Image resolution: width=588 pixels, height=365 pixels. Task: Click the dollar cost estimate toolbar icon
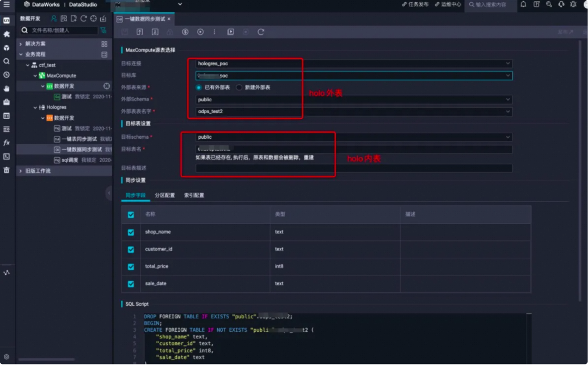[x=185, y=32]
